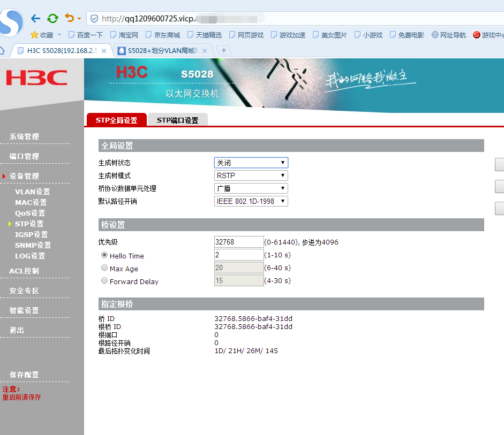This screenshot has width=504, height=435.
Task: Reload the page with the green refresh icon
Action: [52, 18]
